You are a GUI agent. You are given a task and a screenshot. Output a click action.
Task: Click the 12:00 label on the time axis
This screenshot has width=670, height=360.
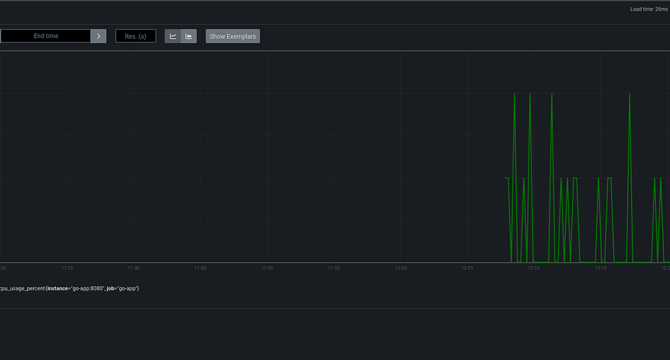pyautogui.click(x=400, y=268)
